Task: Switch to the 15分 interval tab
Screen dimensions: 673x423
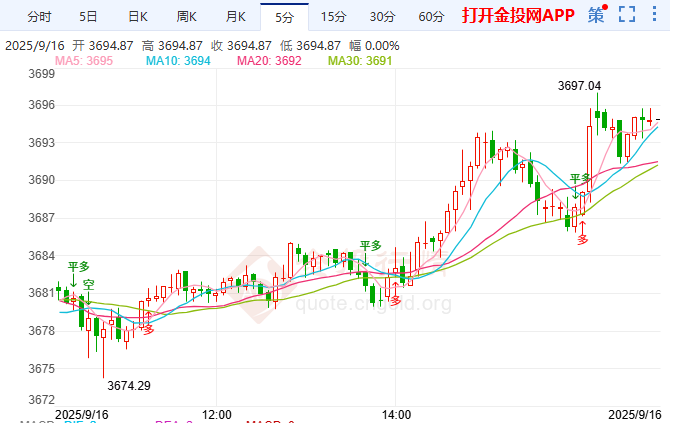Action: [x=333, y=17]
